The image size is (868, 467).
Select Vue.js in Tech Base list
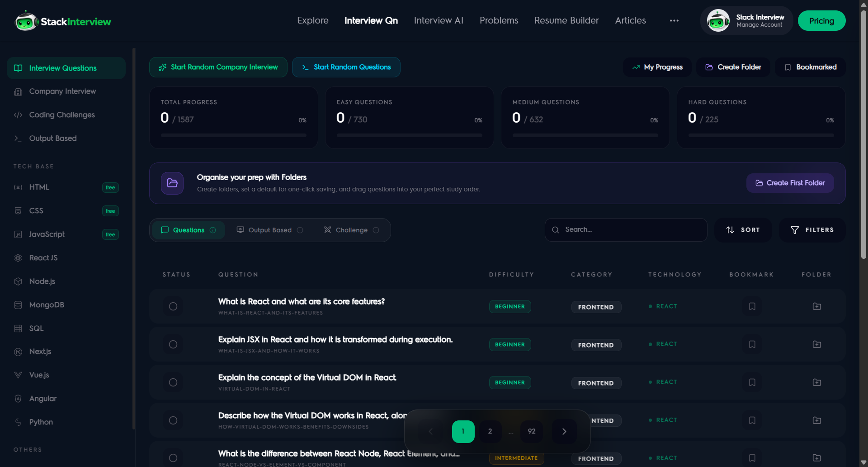point(66,375)
